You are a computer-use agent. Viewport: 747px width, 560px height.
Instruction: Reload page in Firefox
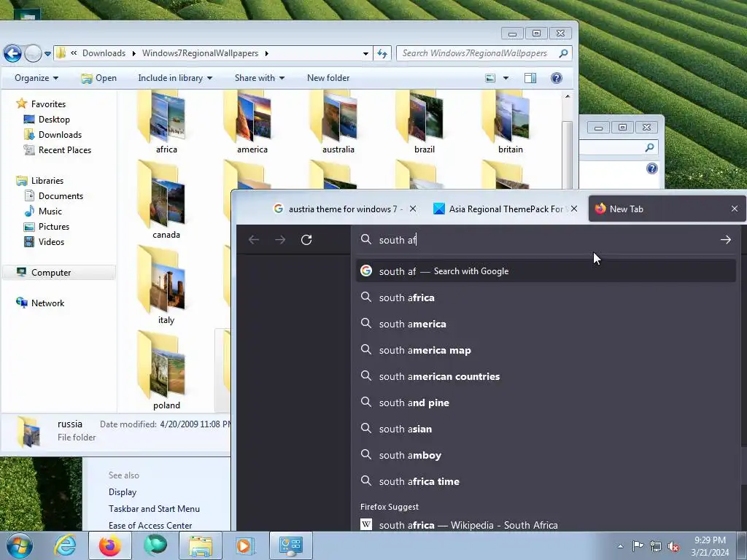[306, 239]
